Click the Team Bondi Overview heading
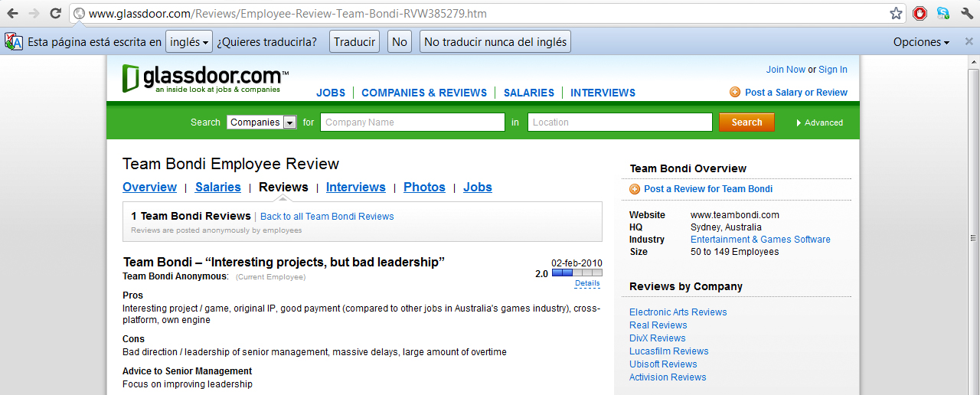Screen dimensions: 980x395 688,168
